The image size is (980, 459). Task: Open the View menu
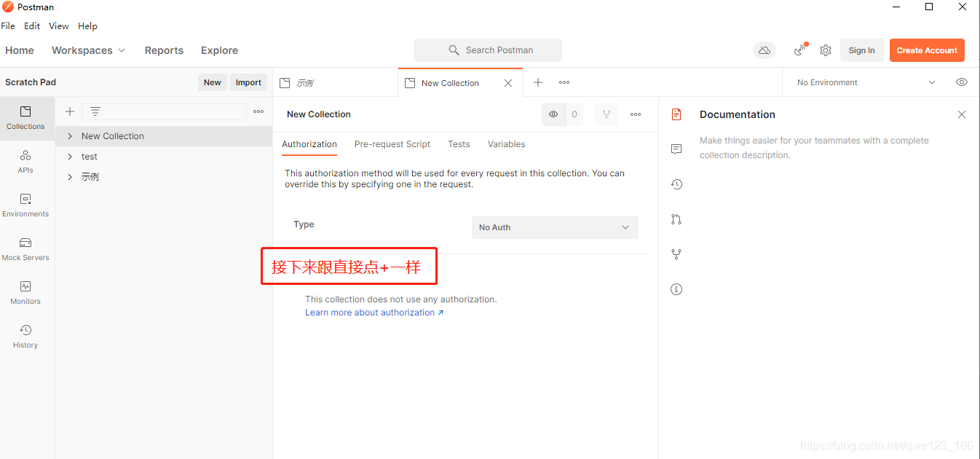[59, 25]
